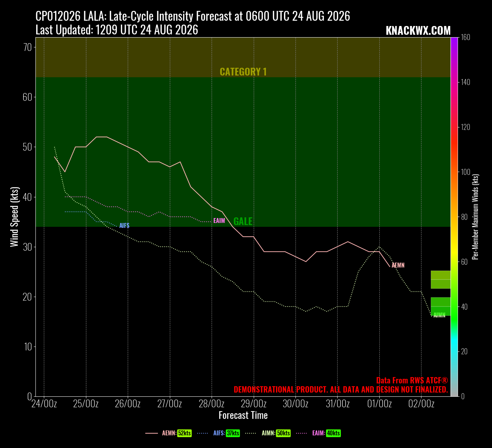
Task: Click the 'DEMONSTRATIONAL PRODUCT' disclaimer text
Action: tap(341, 389)
